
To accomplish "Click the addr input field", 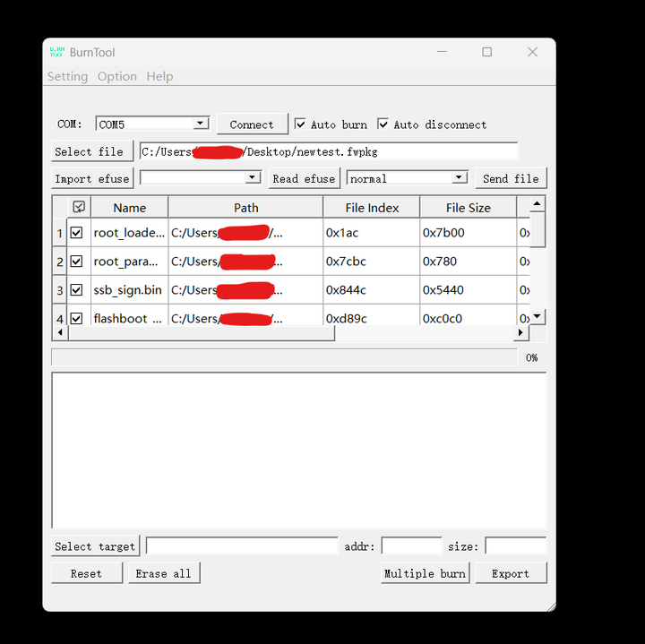I will tap(411, 546).
